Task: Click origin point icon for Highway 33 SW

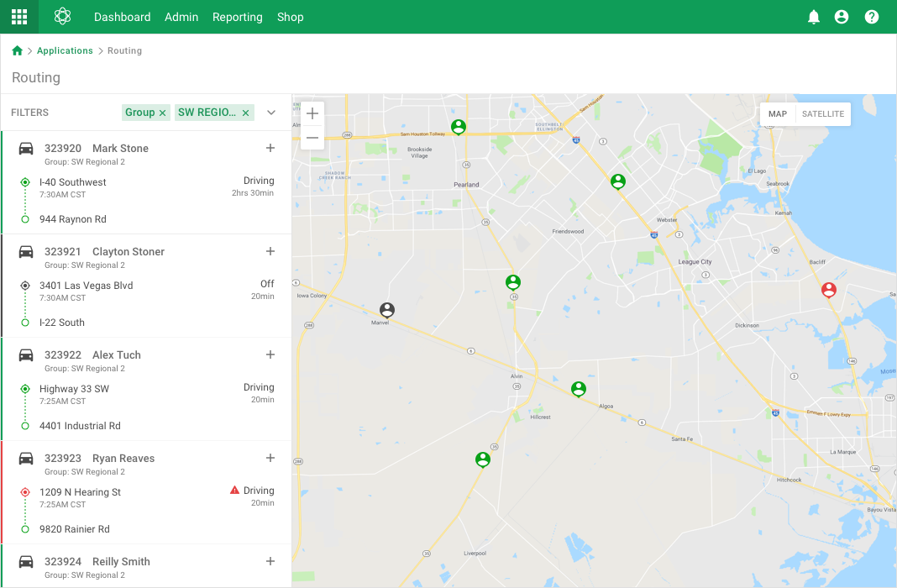Action: pyautogui.click(x=25, y=389)
